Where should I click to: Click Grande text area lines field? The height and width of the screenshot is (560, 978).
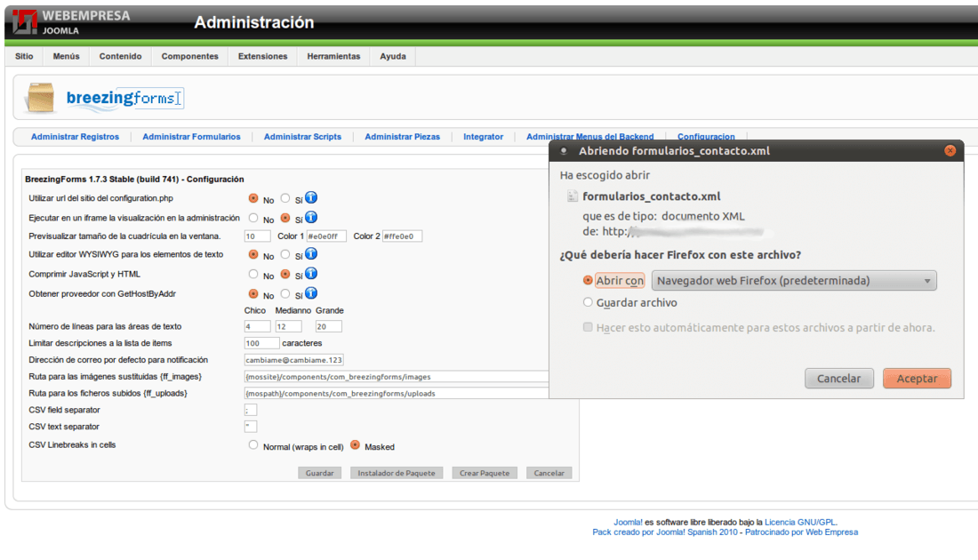(329, 326)
